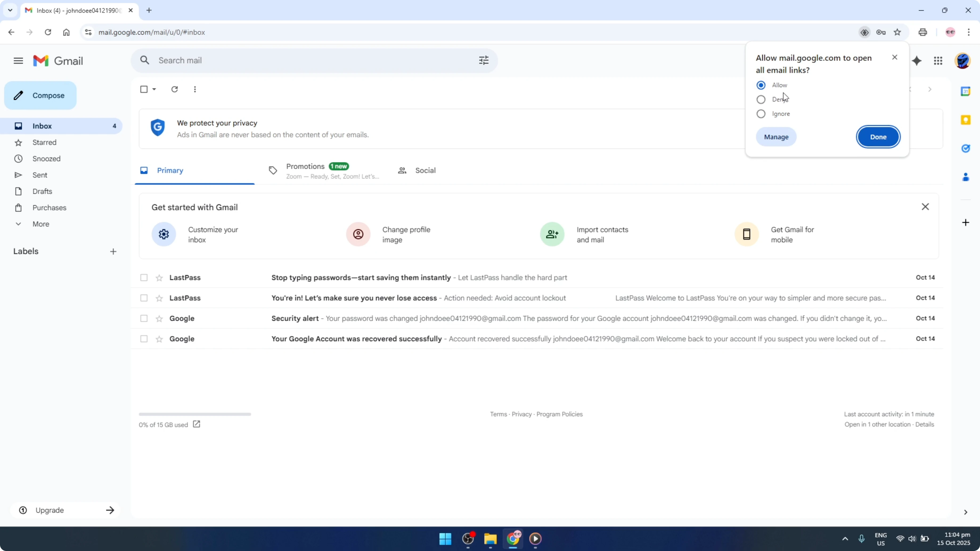The image size is (980, 551).
Task: Click the storage usage progress bar
Action: click(x=195, y=414)
